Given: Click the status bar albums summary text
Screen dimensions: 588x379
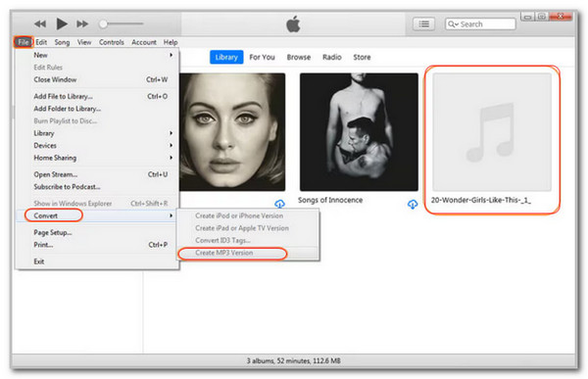Looking at the screenshot, I should tap(294, 360).
